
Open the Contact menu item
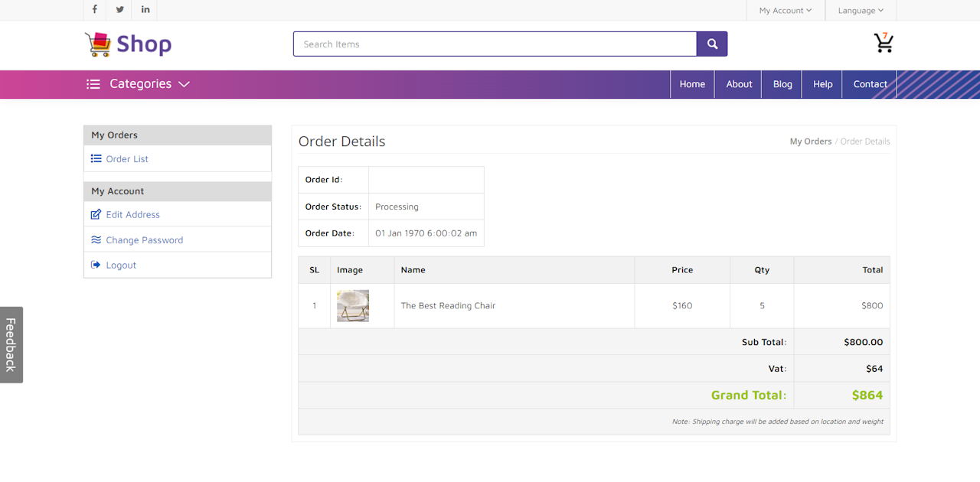(870, 84)
